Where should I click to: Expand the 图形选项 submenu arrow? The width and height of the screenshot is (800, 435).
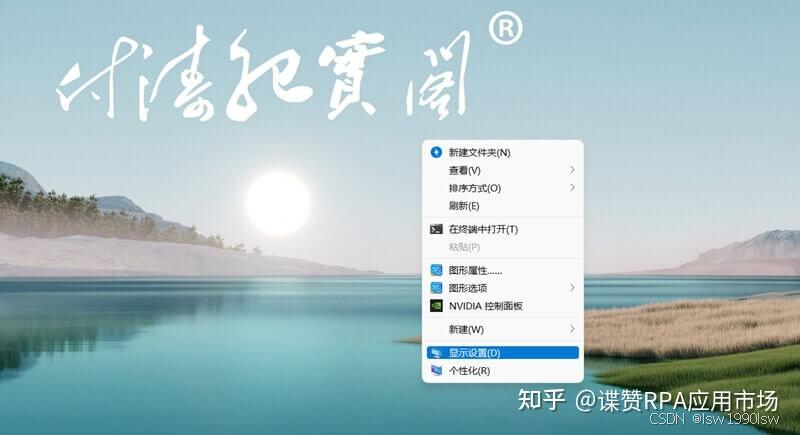572,288
